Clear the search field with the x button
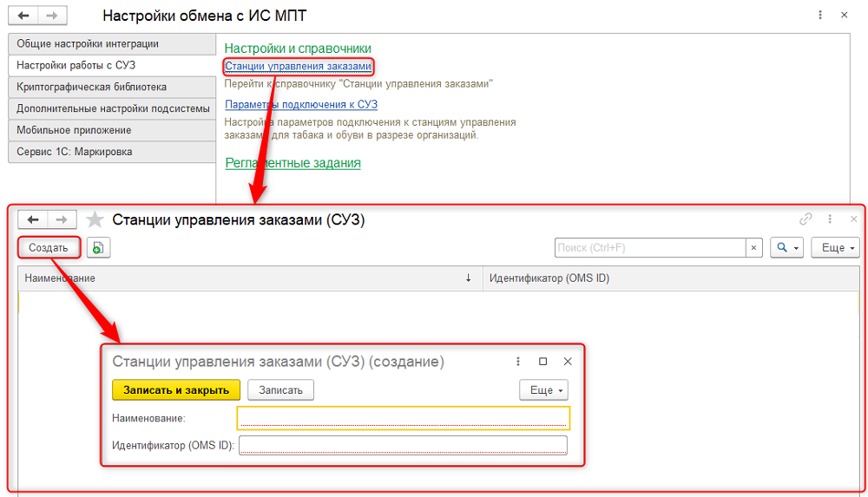Screen dimensions: 868x497 [x=753, y=247]
